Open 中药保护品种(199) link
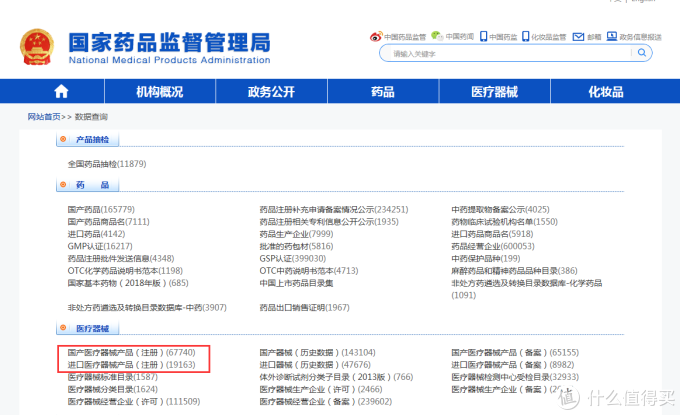This screenshot has height=415, width=680. (486, 258)
